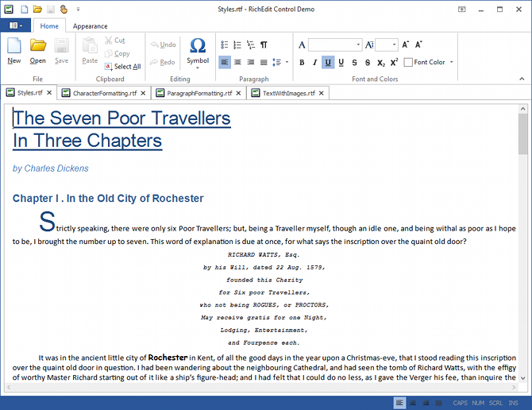Click the title text The Seven Poor Travellers

(x=121, y=118)
